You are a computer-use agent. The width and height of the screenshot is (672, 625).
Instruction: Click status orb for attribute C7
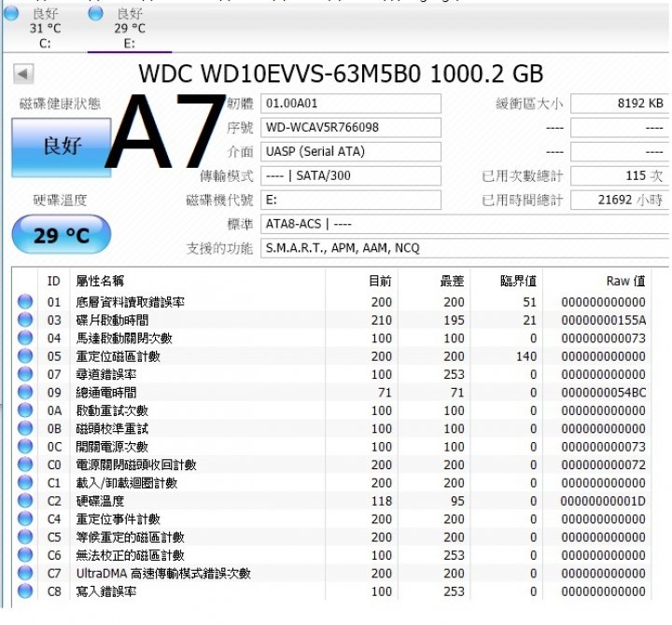[x=25, y=573]
